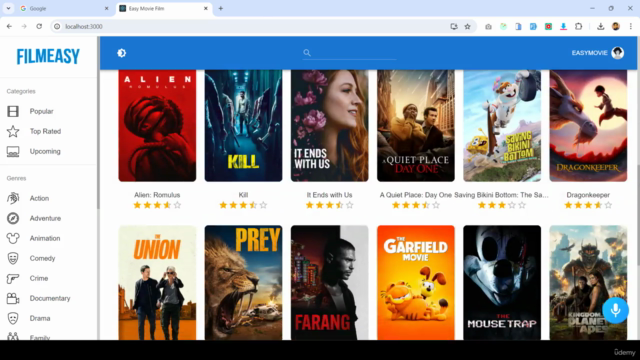Click the star rating under Dragonkeeper
This screenshot has height=360, width=640.
point(588,205)
